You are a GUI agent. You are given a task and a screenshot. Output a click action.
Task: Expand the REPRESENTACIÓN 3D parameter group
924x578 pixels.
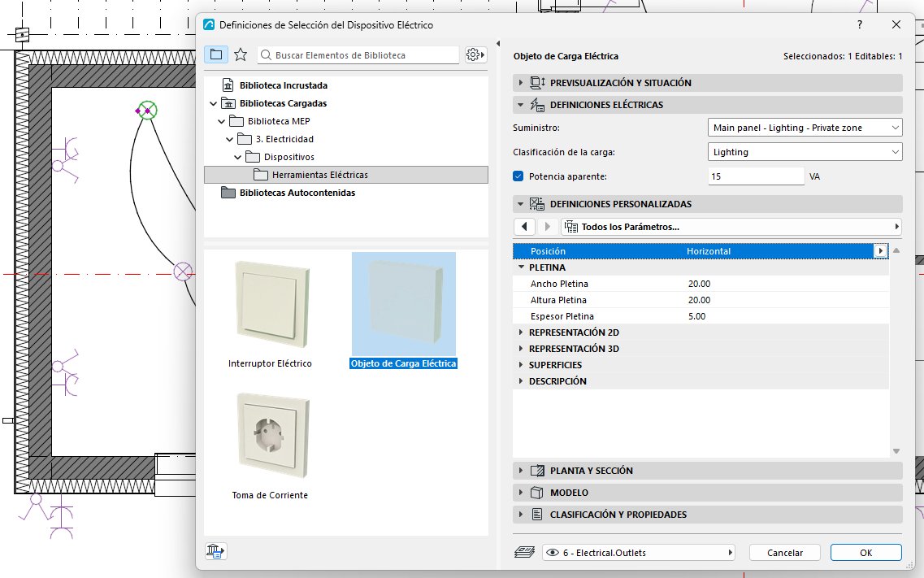pyautogui.click(x=521, y=349)
